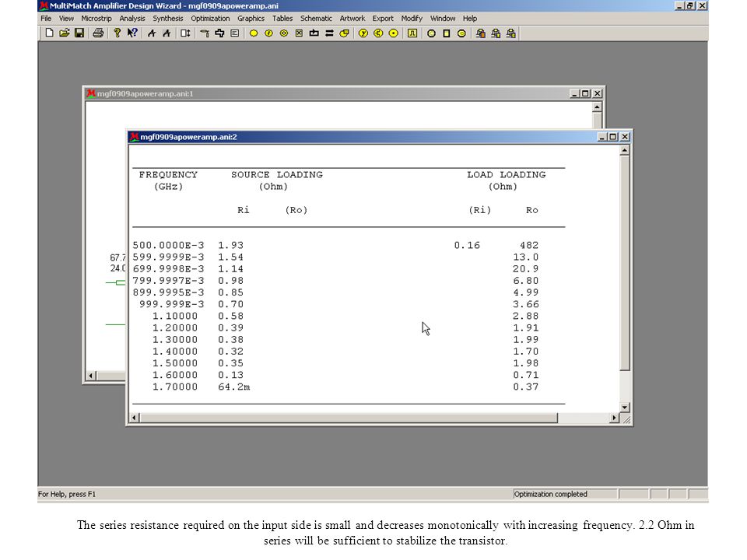Open the Analysis menu
The image size is (747, 560).
coord(132,18)
